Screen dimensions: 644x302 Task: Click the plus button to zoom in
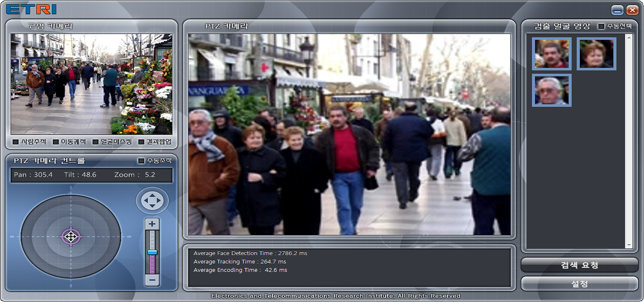point(152,224)
